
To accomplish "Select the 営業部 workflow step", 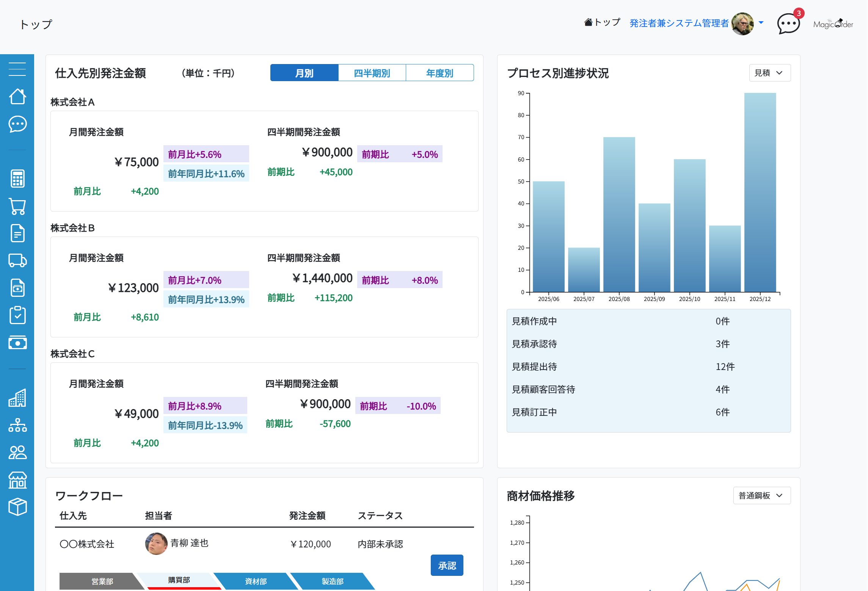I will pyautogui.click(x=102, y=581).
